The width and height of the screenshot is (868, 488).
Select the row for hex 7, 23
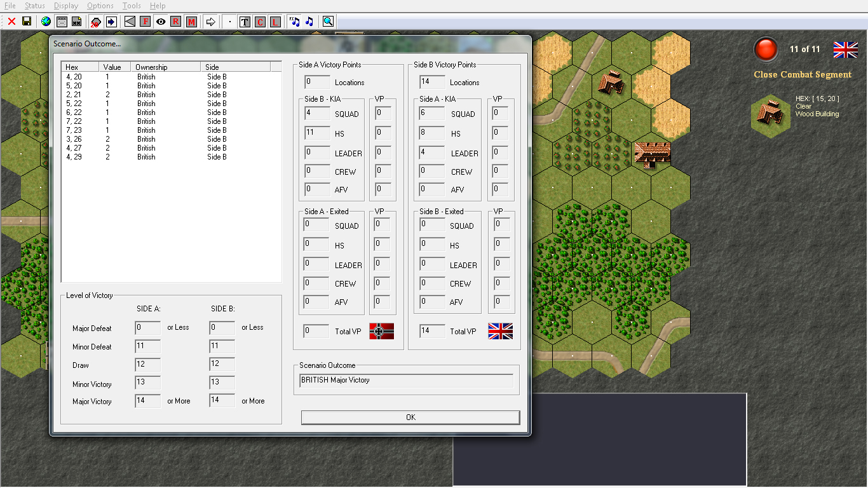171,130
